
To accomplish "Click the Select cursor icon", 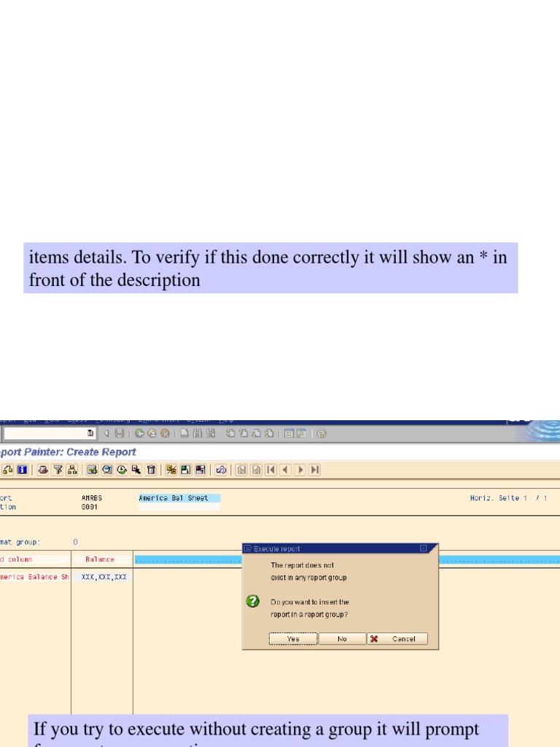I will pos(136,470).
